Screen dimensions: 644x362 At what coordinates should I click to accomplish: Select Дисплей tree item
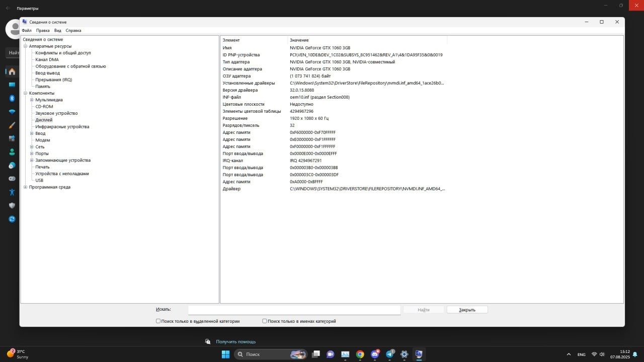[44, 120]
